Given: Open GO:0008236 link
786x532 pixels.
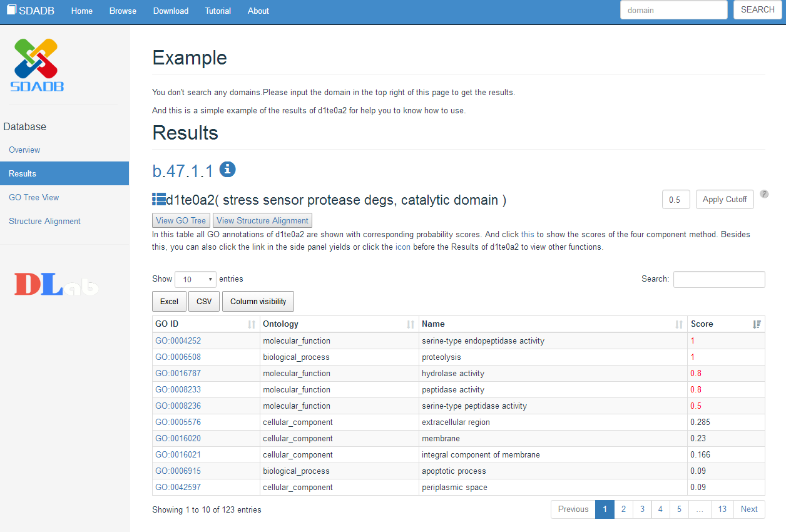Looking at the screenshot, I should click(178, 406).
